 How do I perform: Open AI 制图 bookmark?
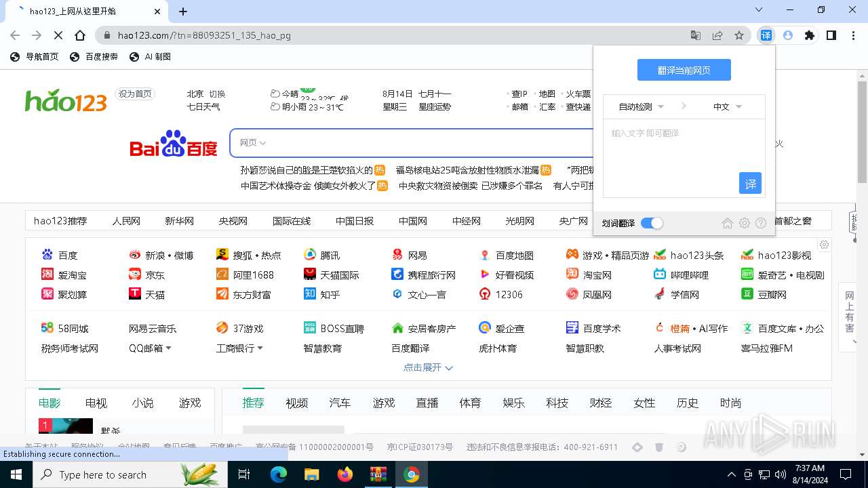(x=151, y=57)
